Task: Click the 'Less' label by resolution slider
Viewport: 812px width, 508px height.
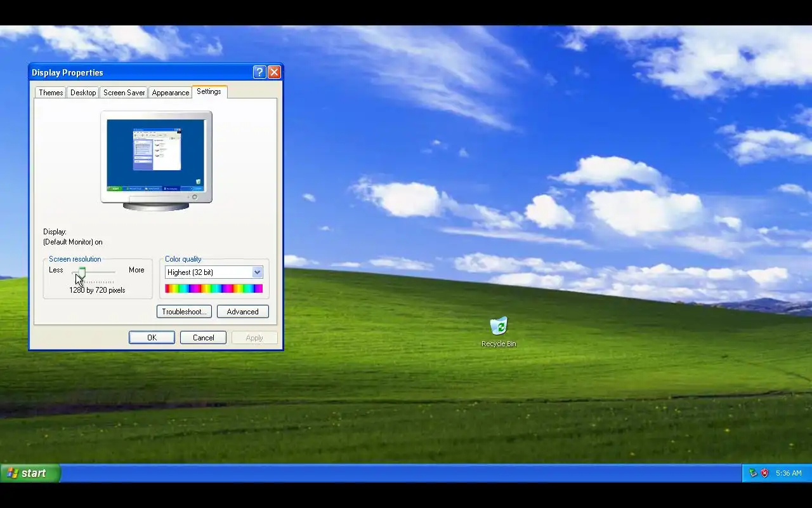Action: tap(56, 270)
